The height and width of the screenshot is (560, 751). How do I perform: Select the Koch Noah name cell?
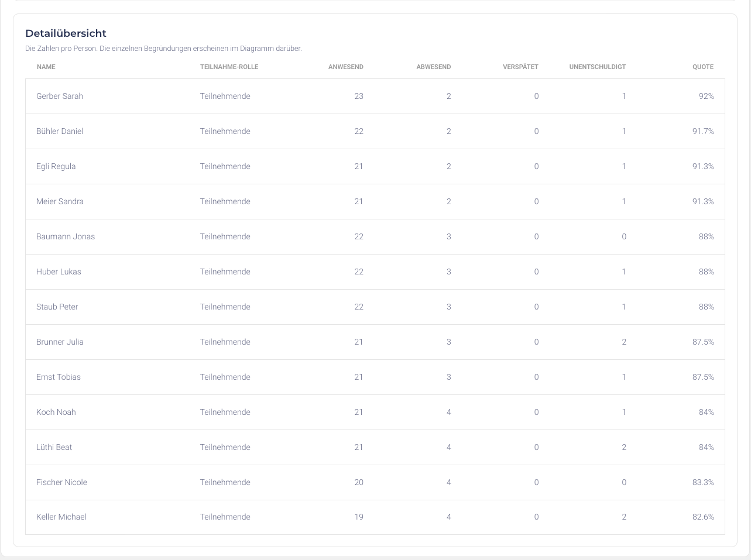tap(56, 412)
